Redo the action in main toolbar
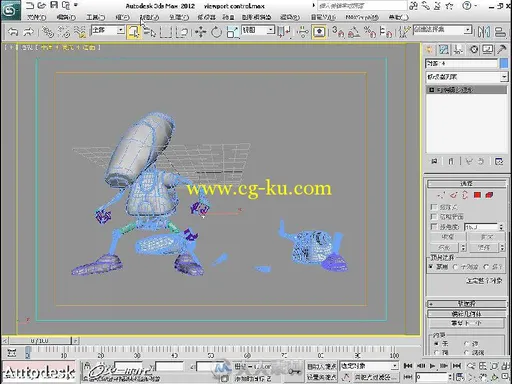 [29, 32]
